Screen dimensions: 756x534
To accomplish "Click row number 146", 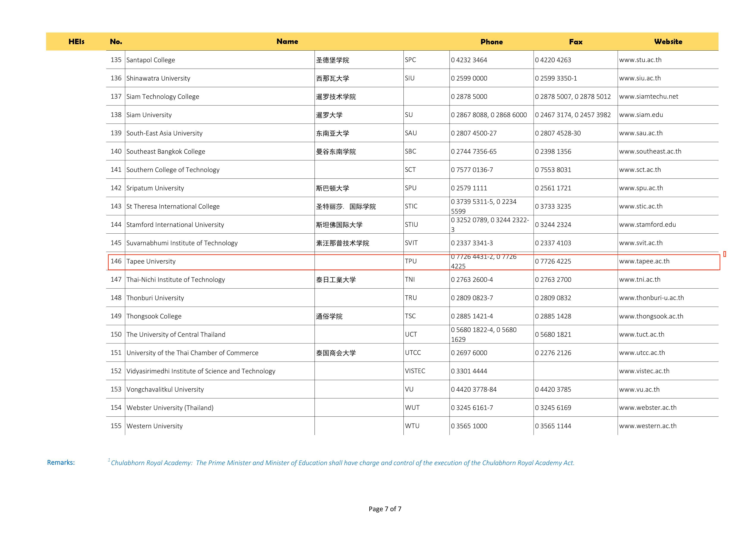I will point(116,261).
